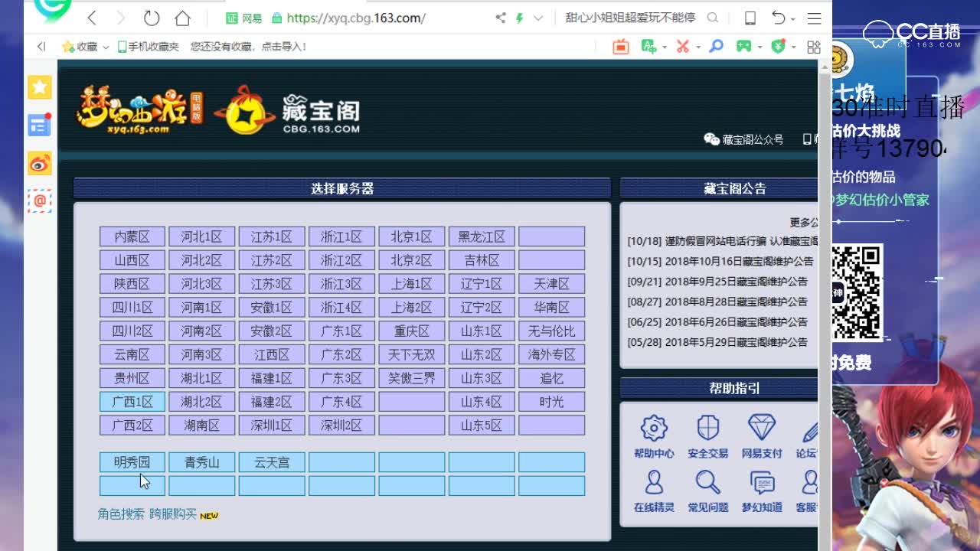Viewport: 980px width, 551px height.
Task: Click the blue magnifier toolbar icon
Action: [716, 47]
